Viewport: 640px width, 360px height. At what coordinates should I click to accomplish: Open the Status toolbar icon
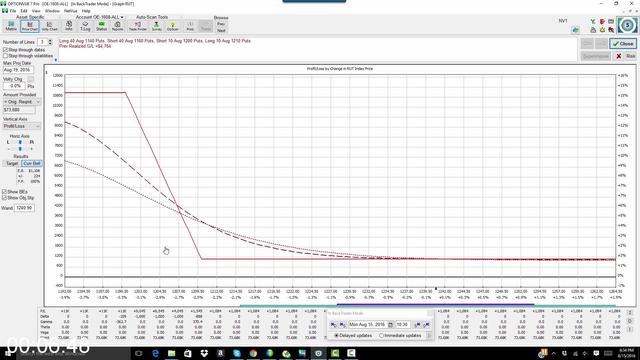coord(101,26)
